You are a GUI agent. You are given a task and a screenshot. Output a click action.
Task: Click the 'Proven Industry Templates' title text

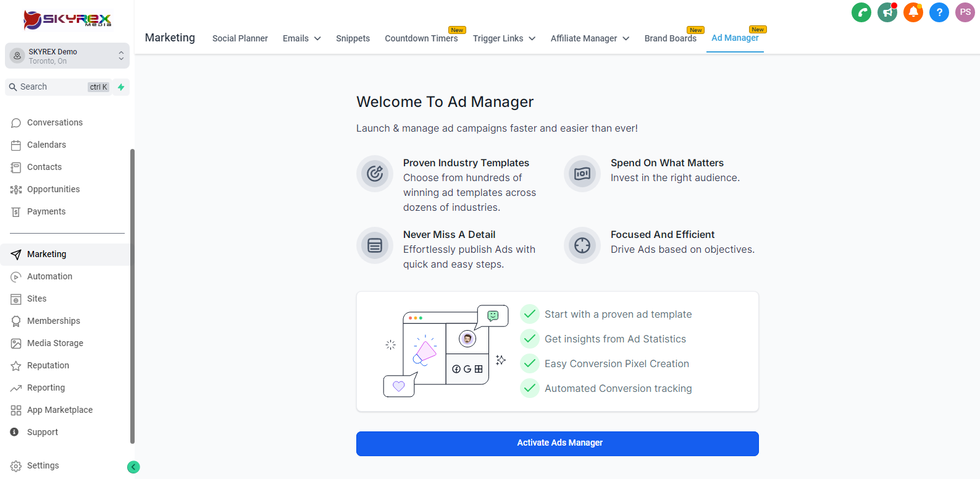(x=466, y=163)
